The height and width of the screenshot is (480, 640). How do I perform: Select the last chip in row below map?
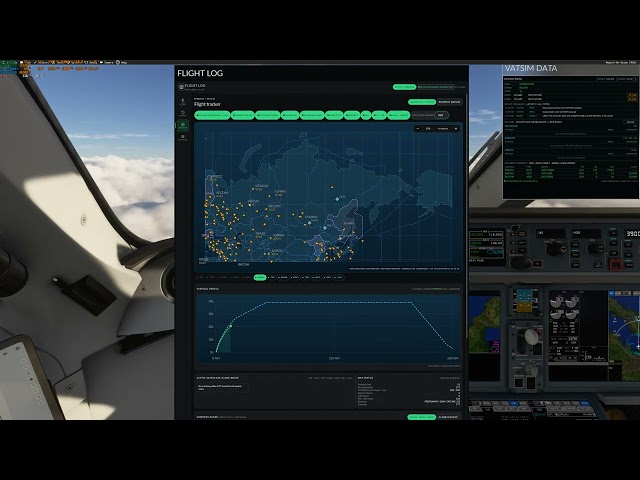click(x=338, y=278)
